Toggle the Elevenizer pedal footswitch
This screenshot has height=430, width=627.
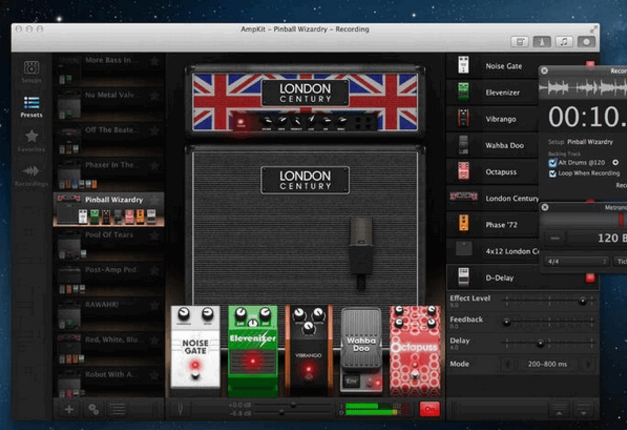point(252,361)
